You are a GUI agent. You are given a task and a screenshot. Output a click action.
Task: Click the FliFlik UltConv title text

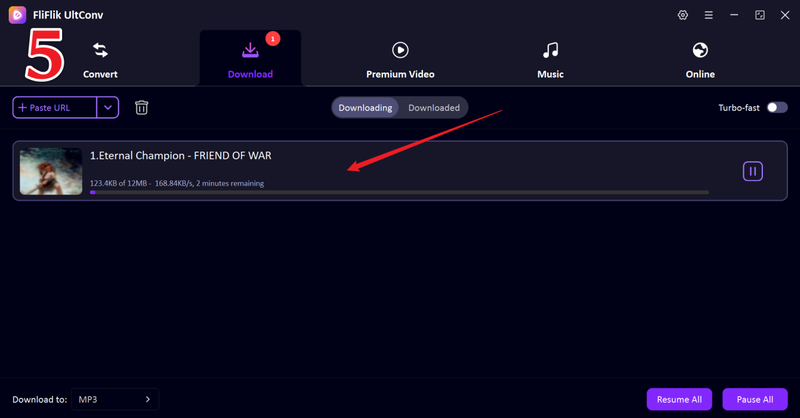point(68,15)
